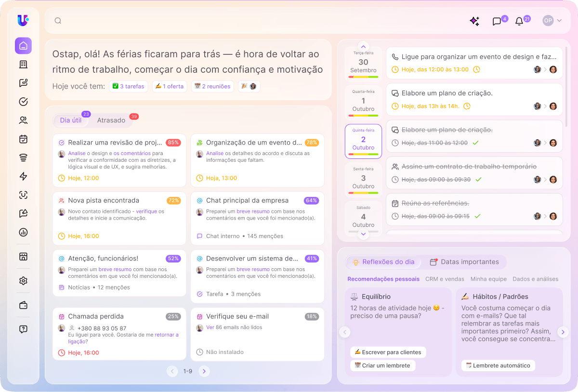Click the lightning bolt automation icon
This screenshot has width=578, height=392.
[23, 176]
